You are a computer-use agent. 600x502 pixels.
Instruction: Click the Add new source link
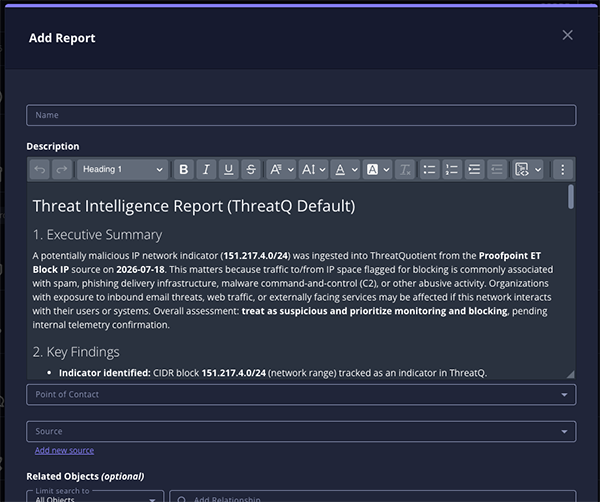[64, 450]
